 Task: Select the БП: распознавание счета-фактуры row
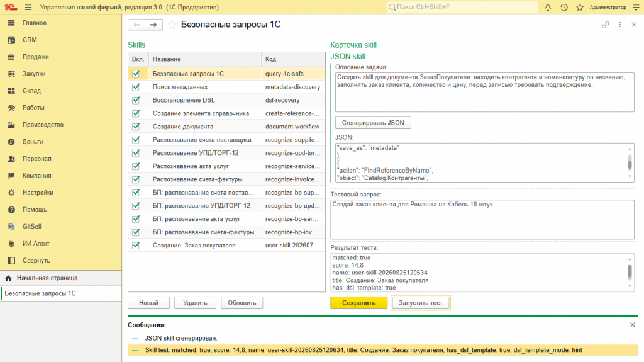(226, 232)
